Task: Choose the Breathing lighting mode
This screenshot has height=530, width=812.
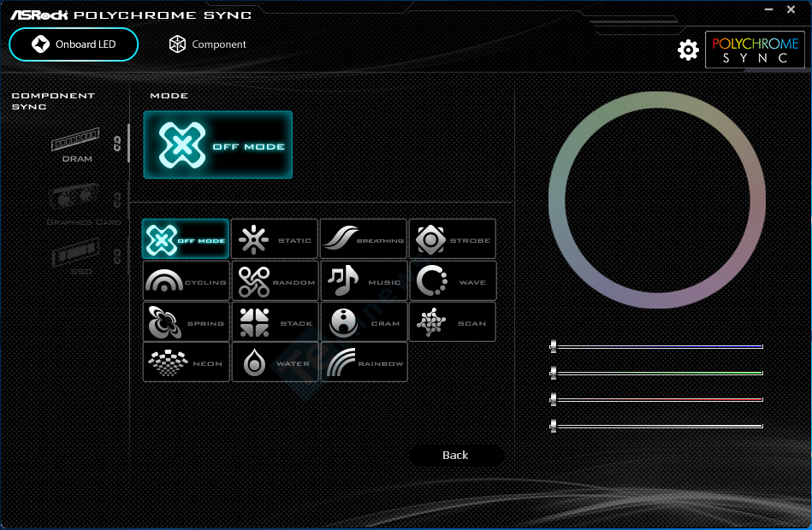Action: click(x=364, y=239)
